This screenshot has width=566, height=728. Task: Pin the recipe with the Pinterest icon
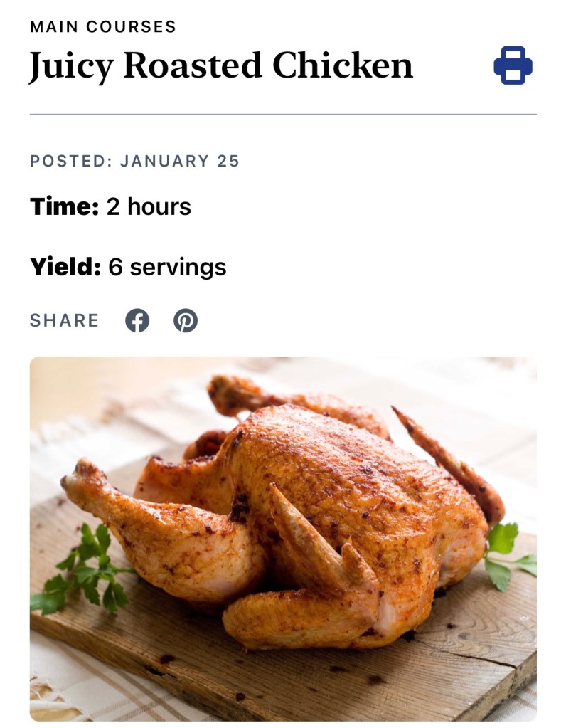(186, 320)
